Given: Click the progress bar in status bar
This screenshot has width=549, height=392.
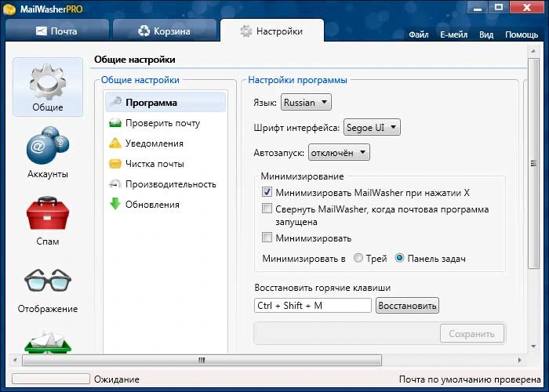Looking at the screenshot, I should (x=51, y=379).
